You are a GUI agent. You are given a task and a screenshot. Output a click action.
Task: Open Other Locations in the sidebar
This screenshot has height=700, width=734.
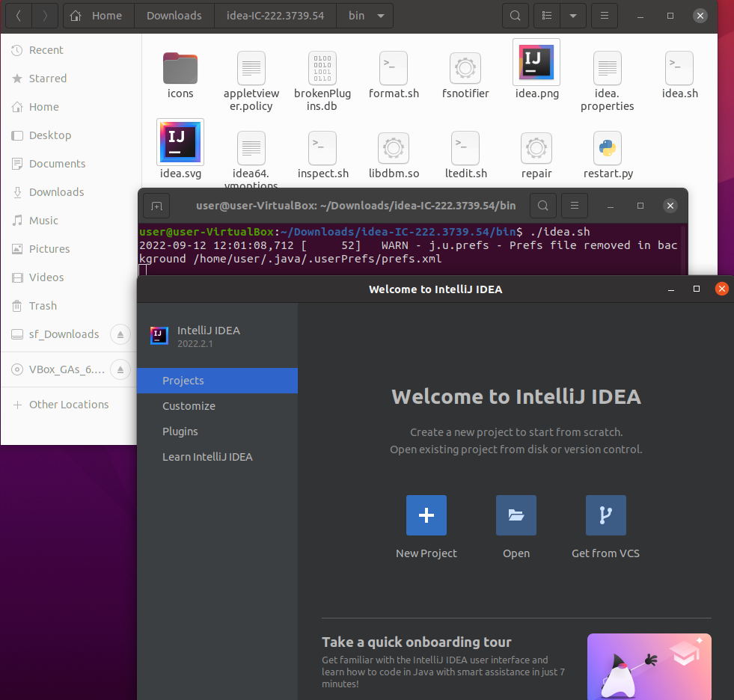[68, 405]
